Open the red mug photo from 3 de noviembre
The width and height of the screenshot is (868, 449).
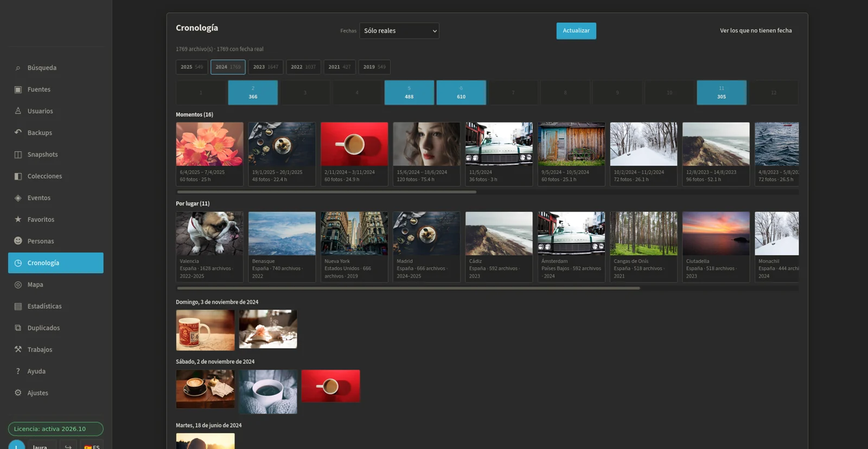[205, 330]
